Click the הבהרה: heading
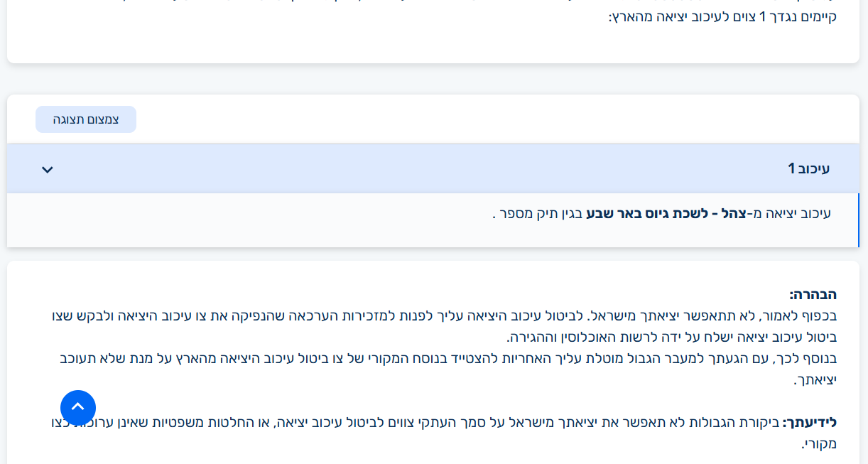Screen dimensions: 868x464 (813, 294)
